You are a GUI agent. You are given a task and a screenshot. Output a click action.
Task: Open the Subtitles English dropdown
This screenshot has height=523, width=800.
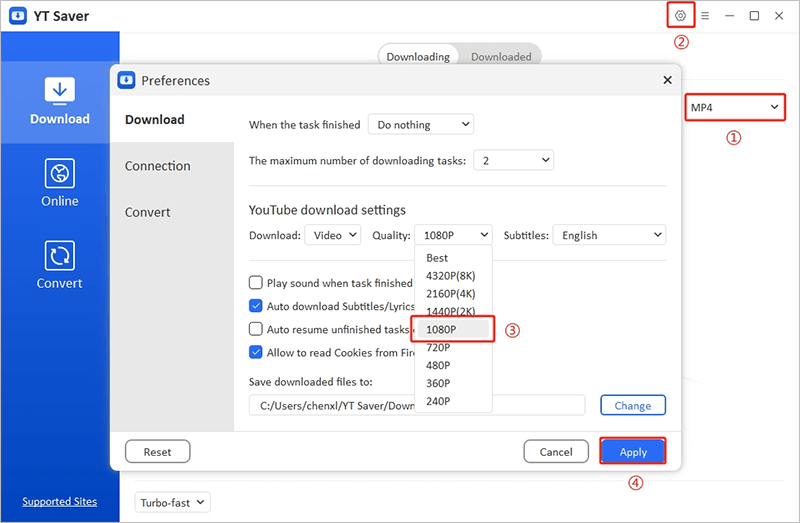coord(609,235)
